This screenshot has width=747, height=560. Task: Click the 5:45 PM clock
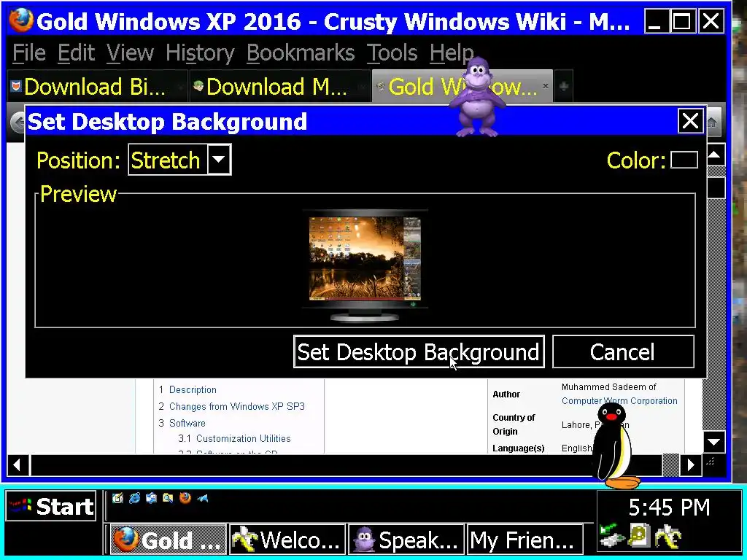(x=669, y=507)
